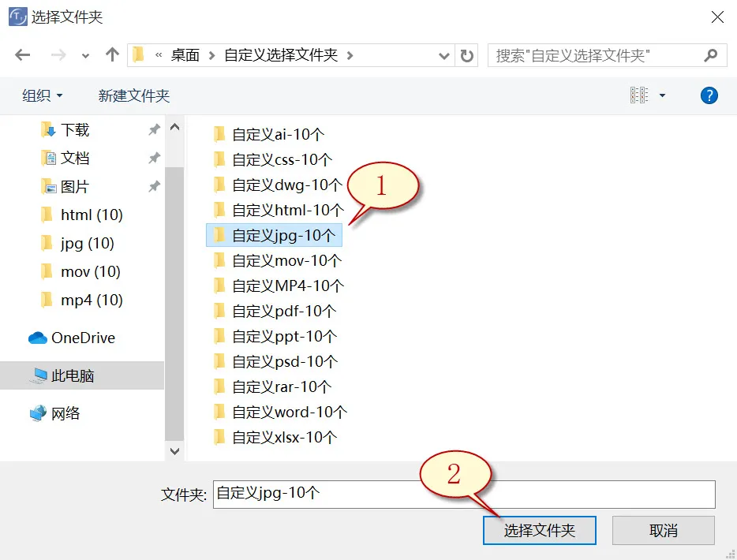Open the address bar history dropdown
This screenshot has width=737, height=560.
tap(443, 54)
